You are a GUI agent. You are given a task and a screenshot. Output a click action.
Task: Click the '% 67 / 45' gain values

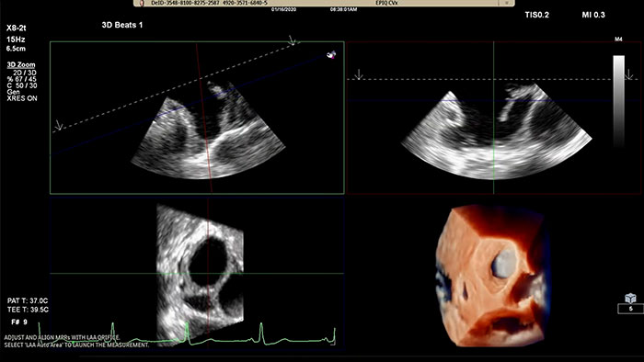click(x=21, y=79)
